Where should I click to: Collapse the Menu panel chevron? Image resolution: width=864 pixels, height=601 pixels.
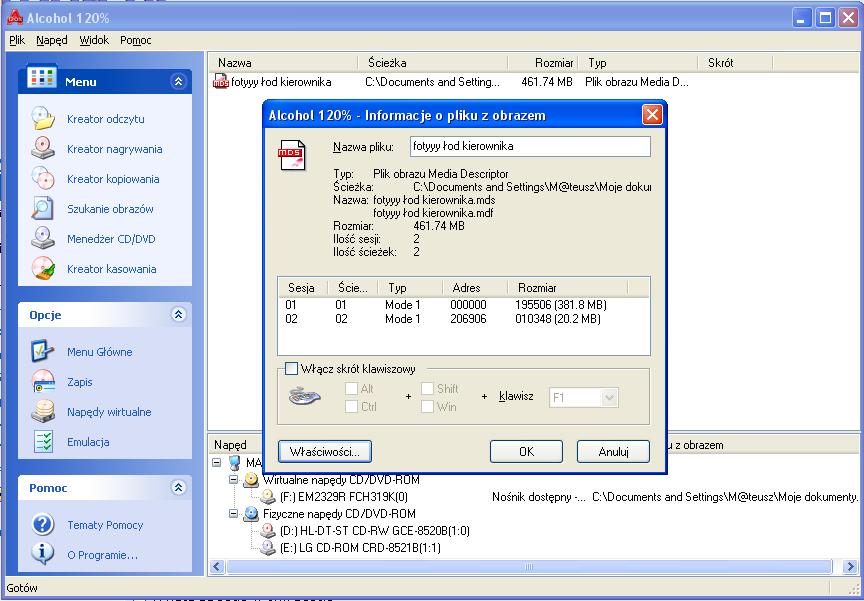point(178,82)
